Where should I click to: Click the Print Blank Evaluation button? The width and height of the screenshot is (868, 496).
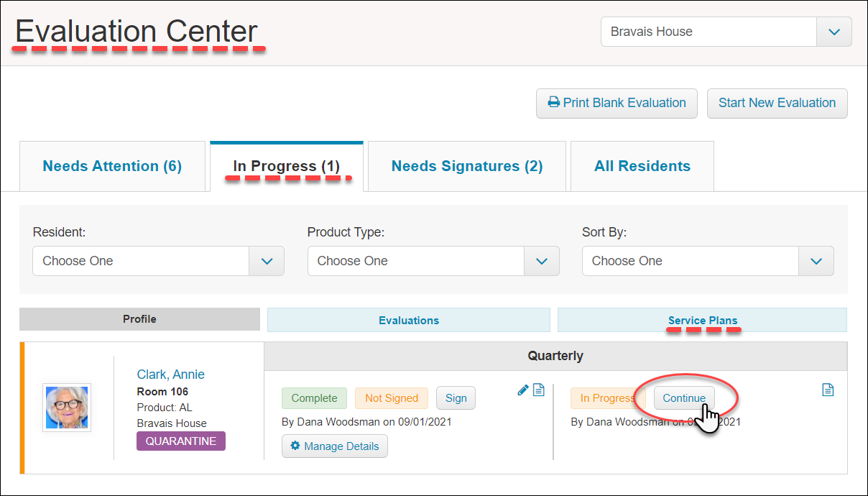[x=617, y=103]
